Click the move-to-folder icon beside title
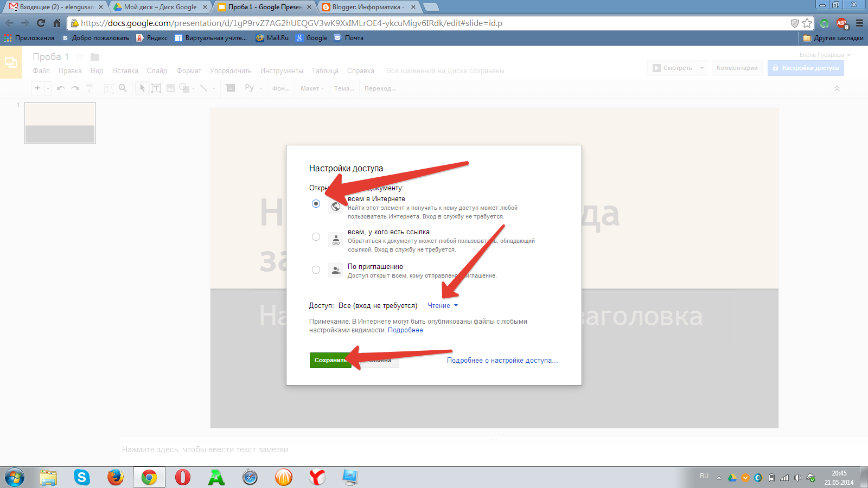This screenshot has height=488, width=868. click(95, 57)
